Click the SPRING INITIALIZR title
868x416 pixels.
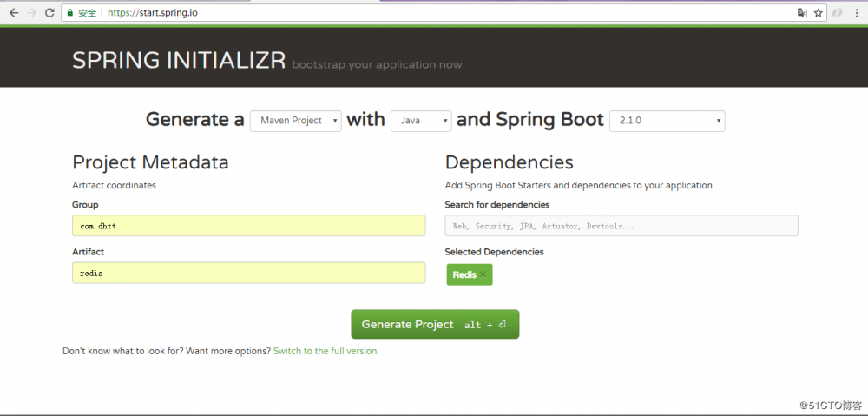(x=179, y=61)
